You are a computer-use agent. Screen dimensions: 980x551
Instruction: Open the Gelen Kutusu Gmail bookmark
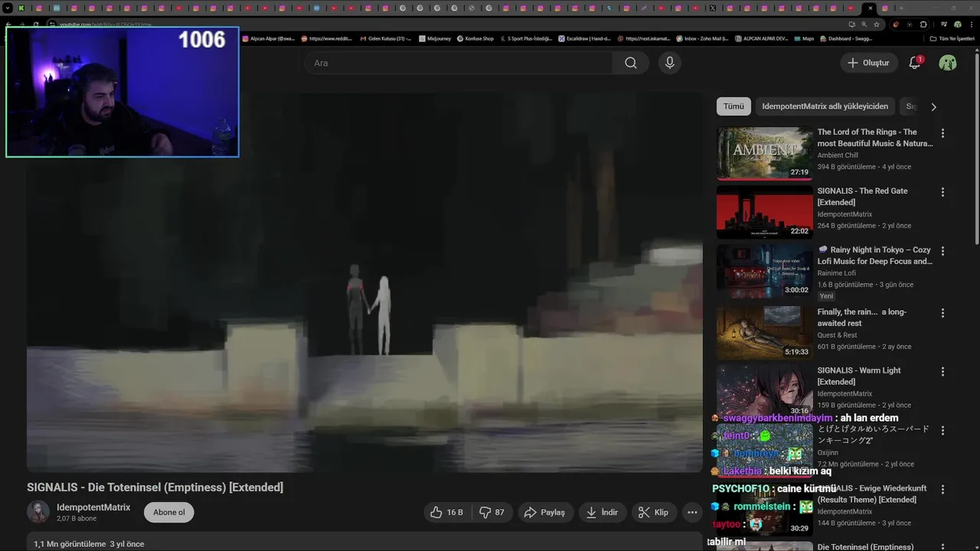pyautogui.click(x=386, y=38)
